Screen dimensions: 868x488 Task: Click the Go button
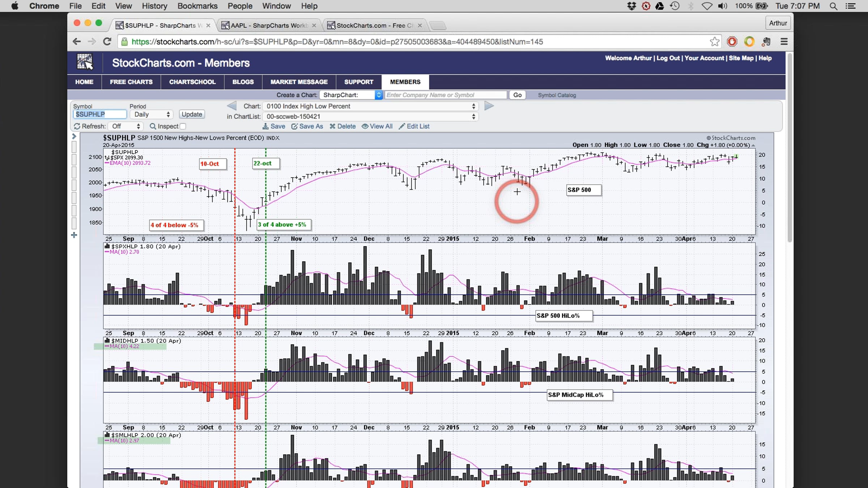[x=517, y=95]
